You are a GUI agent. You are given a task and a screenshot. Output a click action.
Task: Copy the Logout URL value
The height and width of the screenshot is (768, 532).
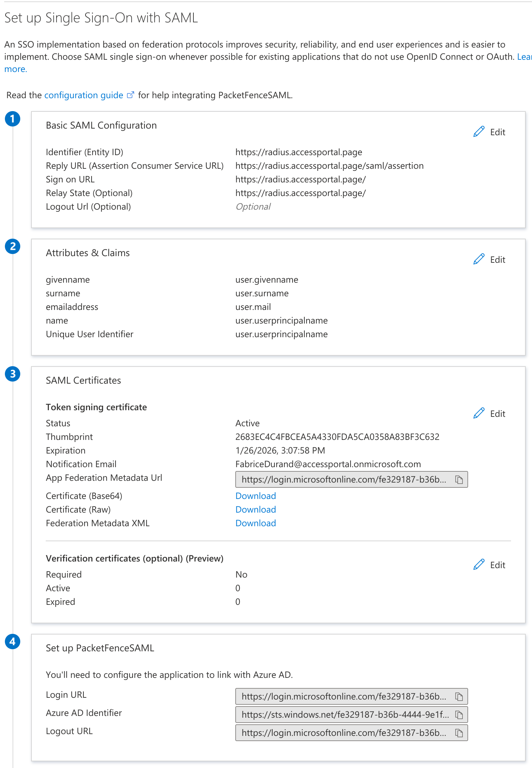[x=459, y=733]
